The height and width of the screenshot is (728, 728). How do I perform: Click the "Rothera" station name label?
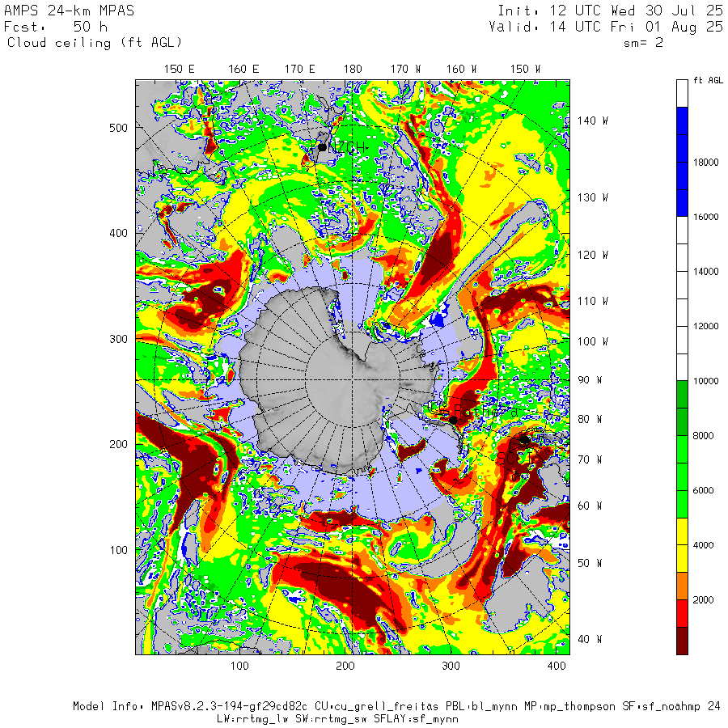click(x=485, y=412)
